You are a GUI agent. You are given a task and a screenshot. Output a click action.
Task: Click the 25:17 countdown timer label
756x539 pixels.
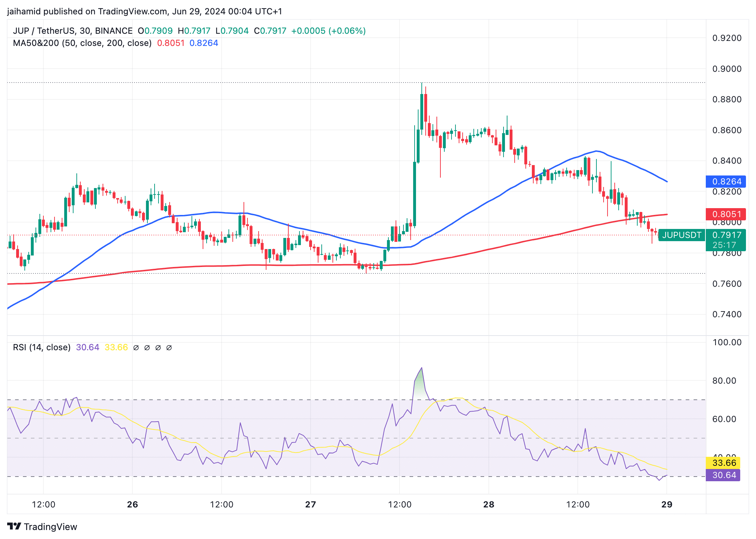pos(724,245)
